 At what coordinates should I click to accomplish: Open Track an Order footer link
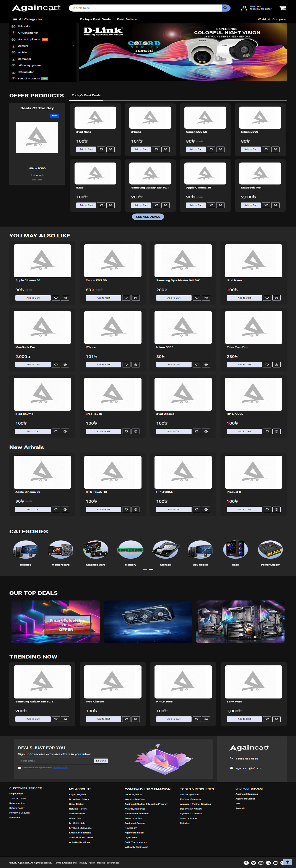(x=18, y=799)
